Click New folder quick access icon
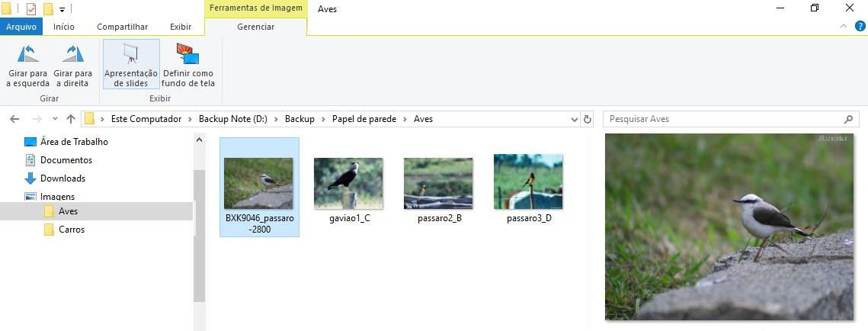 (x=48, y=9)
